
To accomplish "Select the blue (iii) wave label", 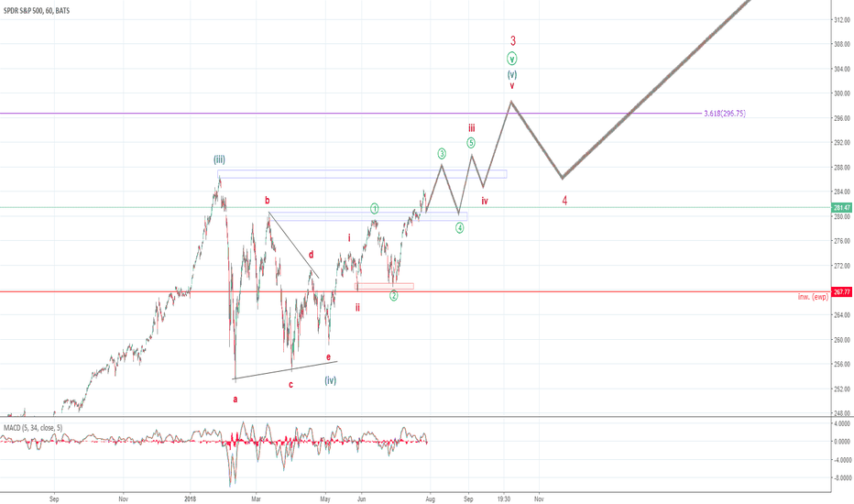I will coord(219,159).
